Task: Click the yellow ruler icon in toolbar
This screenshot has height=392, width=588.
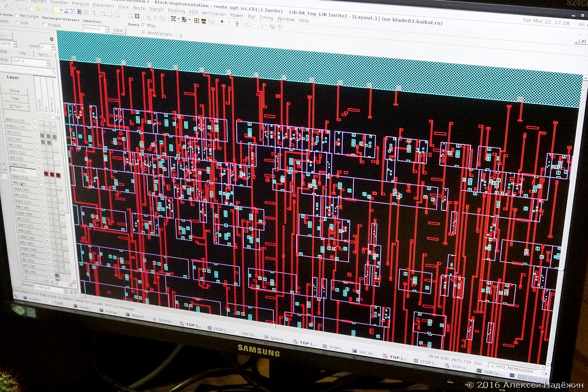Action: coord(38,9)
